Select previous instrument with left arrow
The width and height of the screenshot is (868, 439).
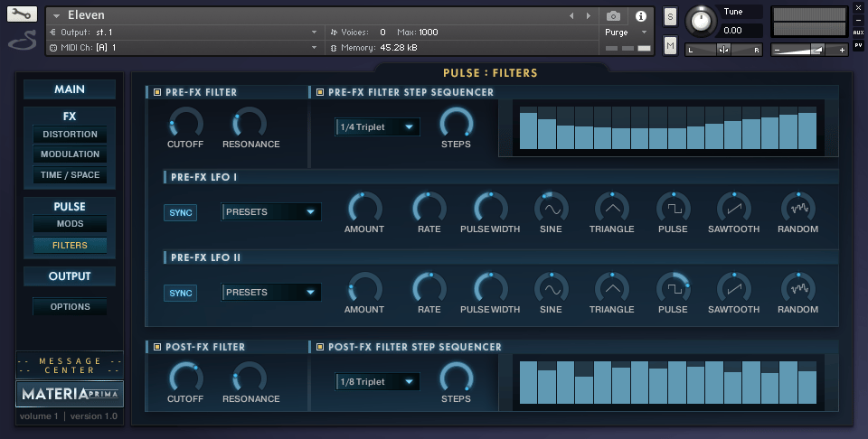[x=571, y=16]
